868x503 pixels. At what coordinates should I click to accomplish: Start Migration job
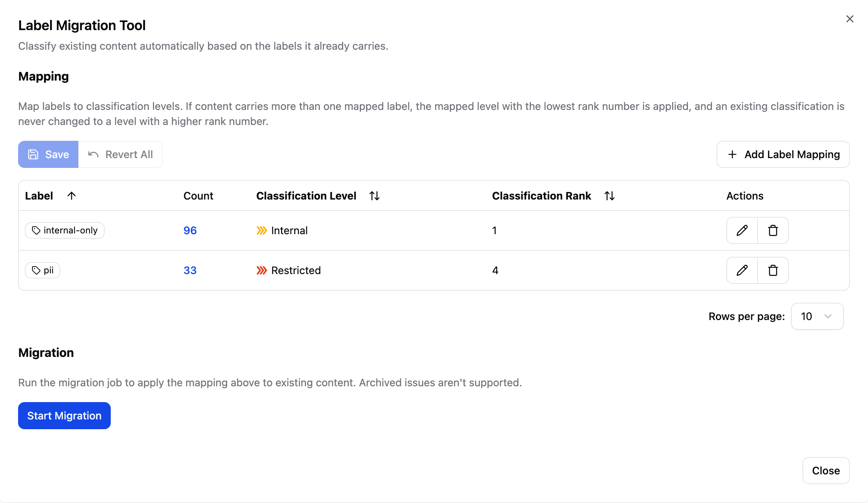(x=64, y=416)
